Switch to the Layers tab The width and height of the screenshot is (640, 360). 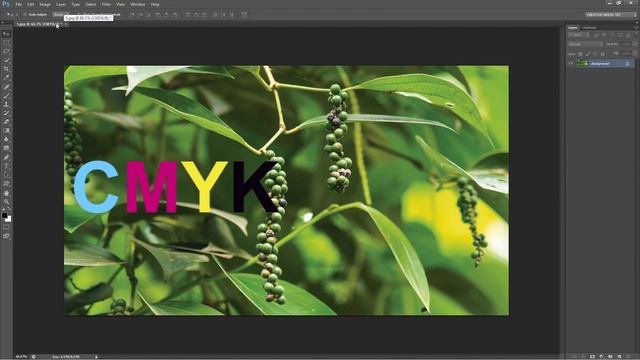coord(573,28)
